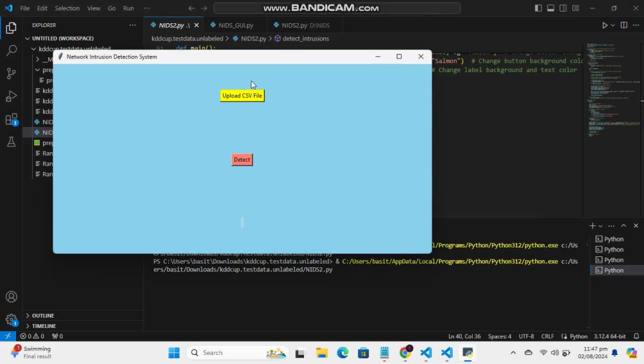This screenshot has height=364, width=644.
Task: Go back with the navigation arrow
Action: pyautogui.click(x=191, y=8)
